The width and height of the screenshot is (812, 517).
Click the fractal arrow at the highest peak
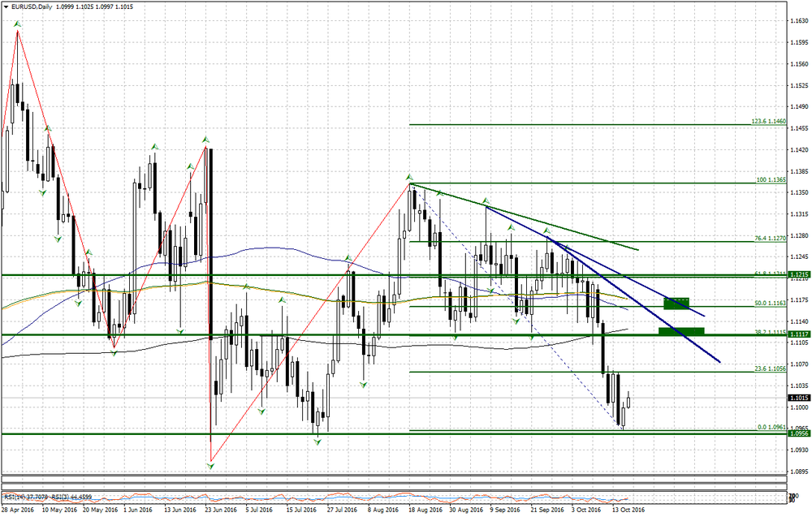pos(17,24)
